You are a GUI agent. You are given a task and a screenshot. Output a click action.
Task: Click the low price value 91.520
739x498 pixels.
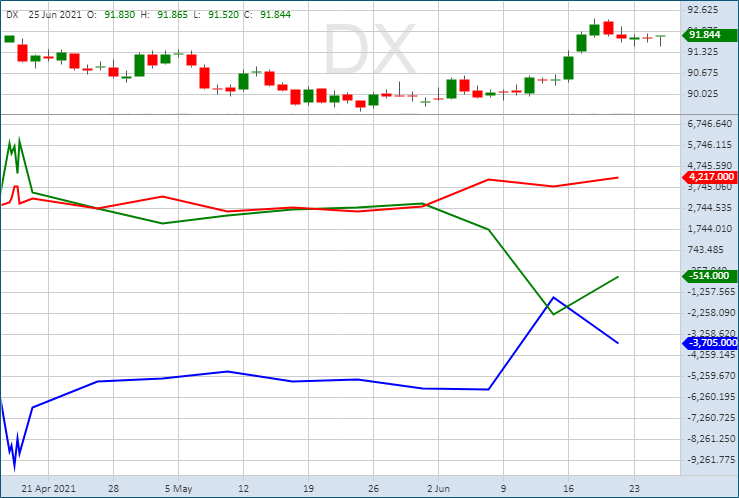tap(223, 15)
